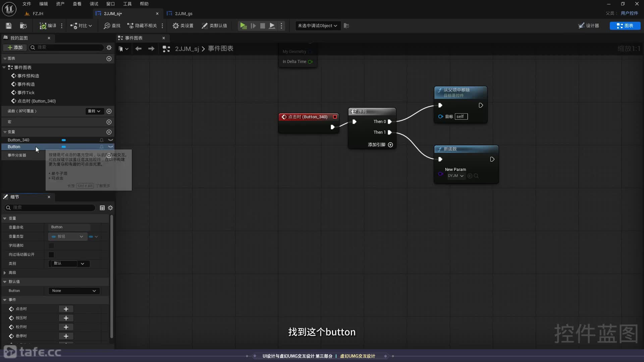Toggle Button_340 variable visibility eye
Screen dimensions: 644x362
110,140
